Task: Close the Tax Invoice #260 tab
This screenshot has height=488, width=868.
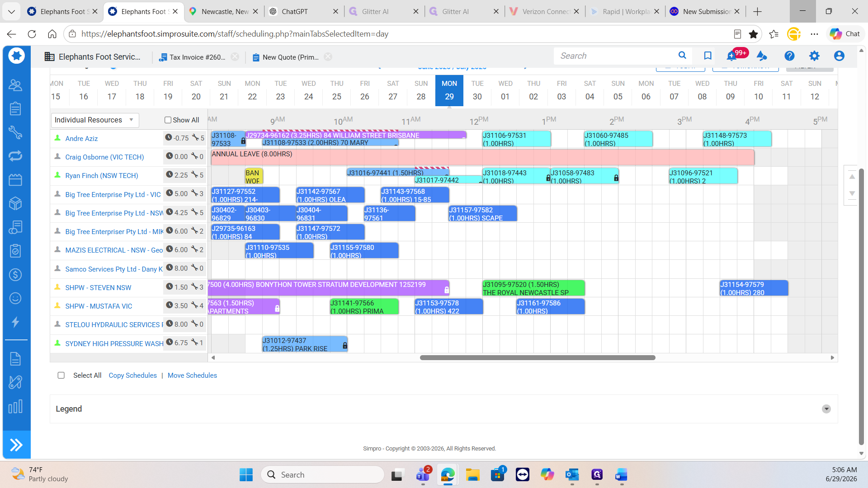Action: pyautogui.click(x=235, y=56)
